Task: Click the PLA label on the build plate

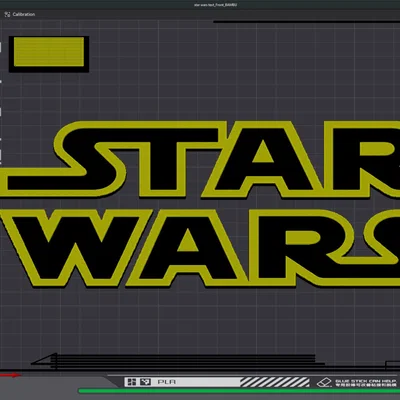Action: pos(167,382)
